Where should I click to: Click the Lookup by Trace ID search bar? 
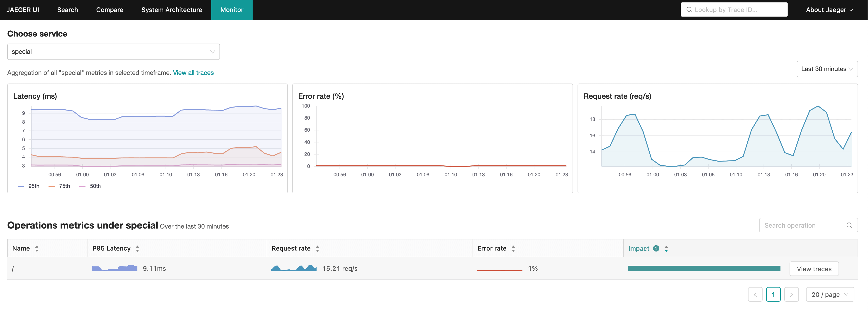734,9
